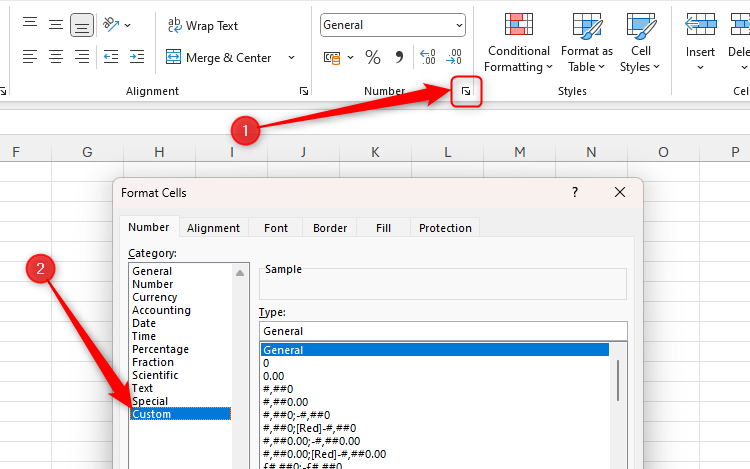750x469 pixels.
Task: Click the Decrease Decimal icon
Action: [x=453, y=58]
